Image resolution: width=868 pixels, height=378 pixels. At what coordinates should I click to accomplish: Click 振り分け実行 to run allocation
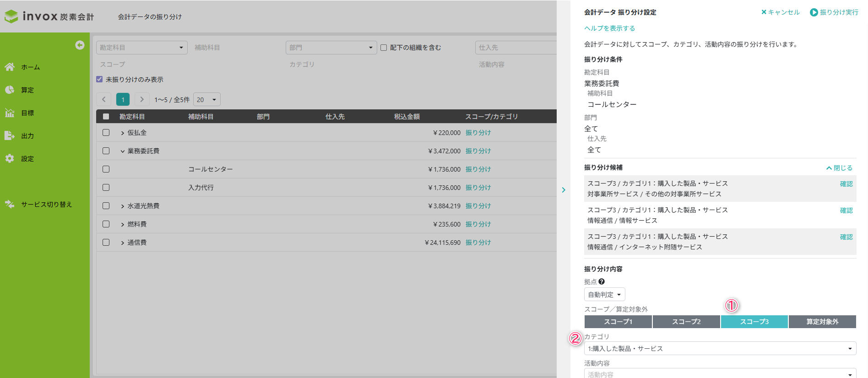[834, 12]
